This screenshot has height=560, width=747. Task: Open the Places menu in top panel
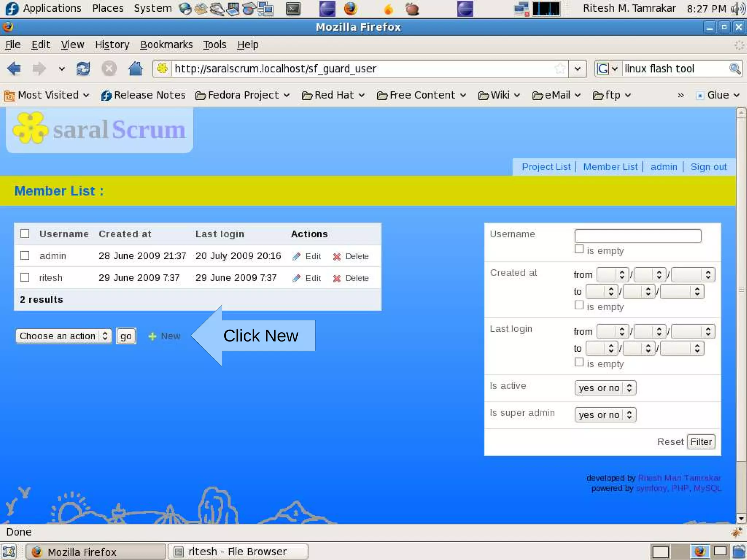pos(108,8)
